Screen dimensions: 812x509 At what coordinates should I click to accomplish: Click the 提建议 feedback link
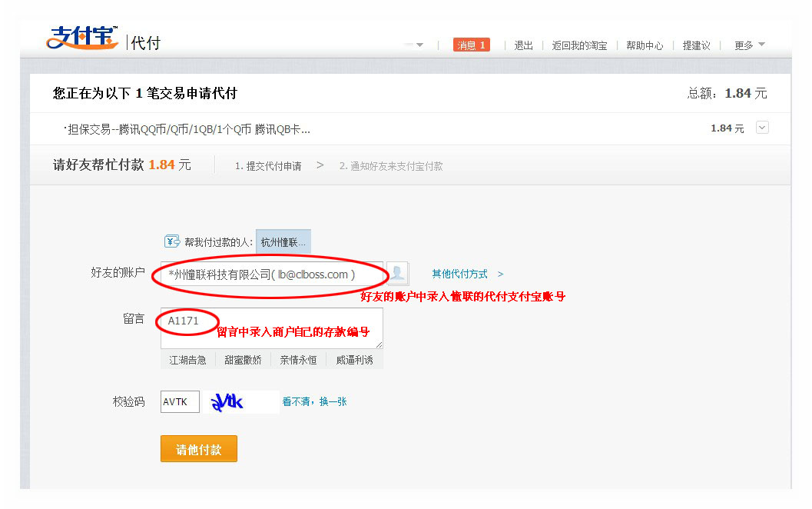(696, 45)
